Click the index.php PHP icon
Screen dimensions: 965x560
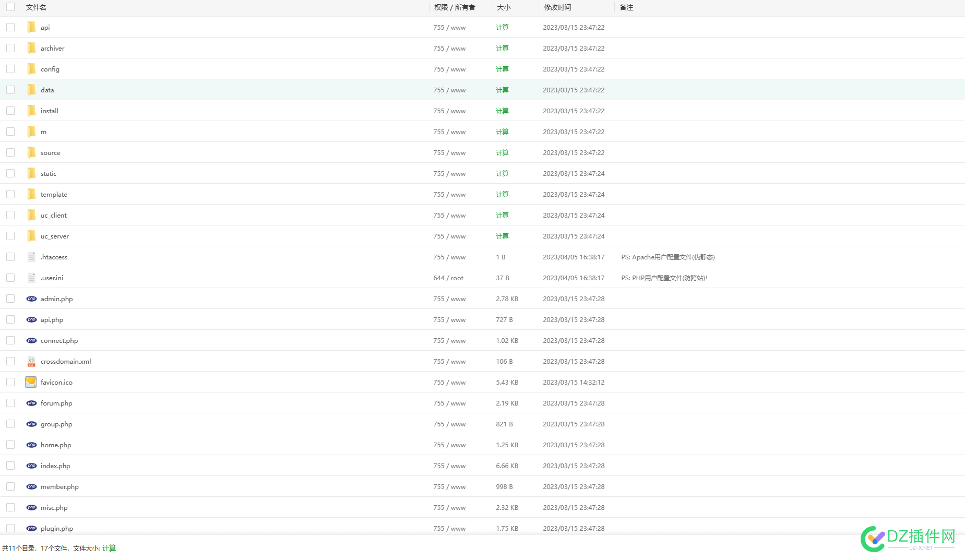(31, 466)
